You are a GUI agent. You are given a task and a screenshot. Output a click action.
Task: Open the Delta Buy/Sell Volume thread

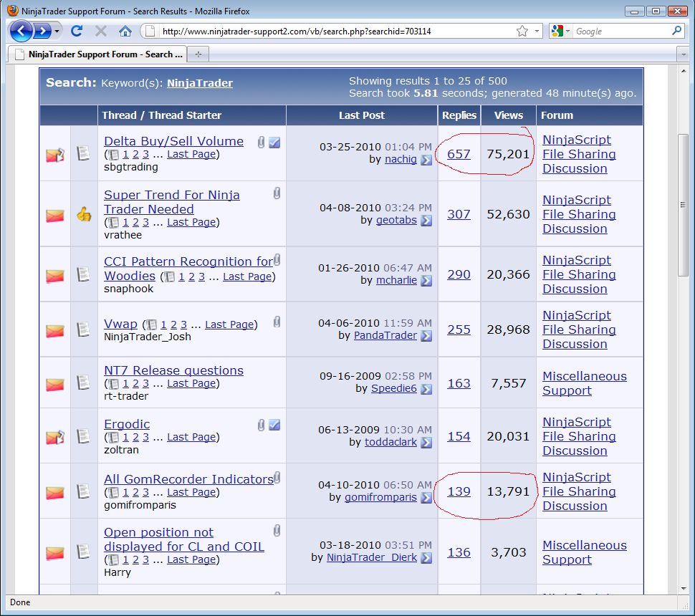tap(173, 141)
